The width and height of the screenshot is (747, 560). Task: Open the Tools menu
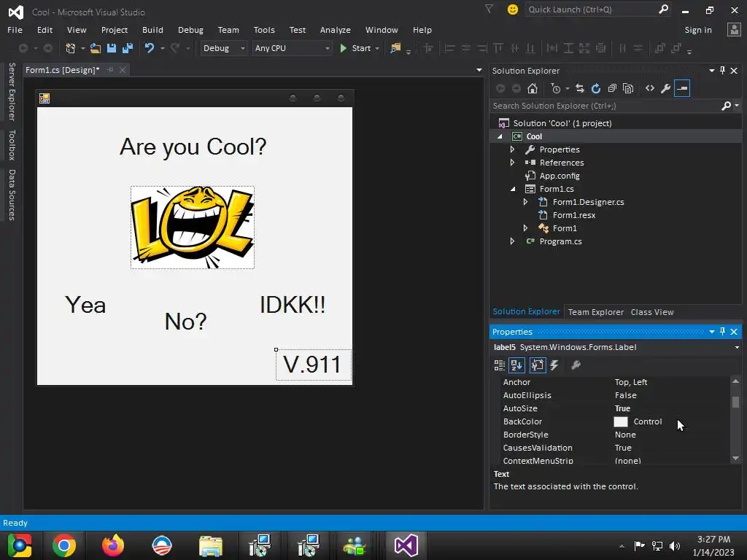pyautogui.click(x=264, y=29)
